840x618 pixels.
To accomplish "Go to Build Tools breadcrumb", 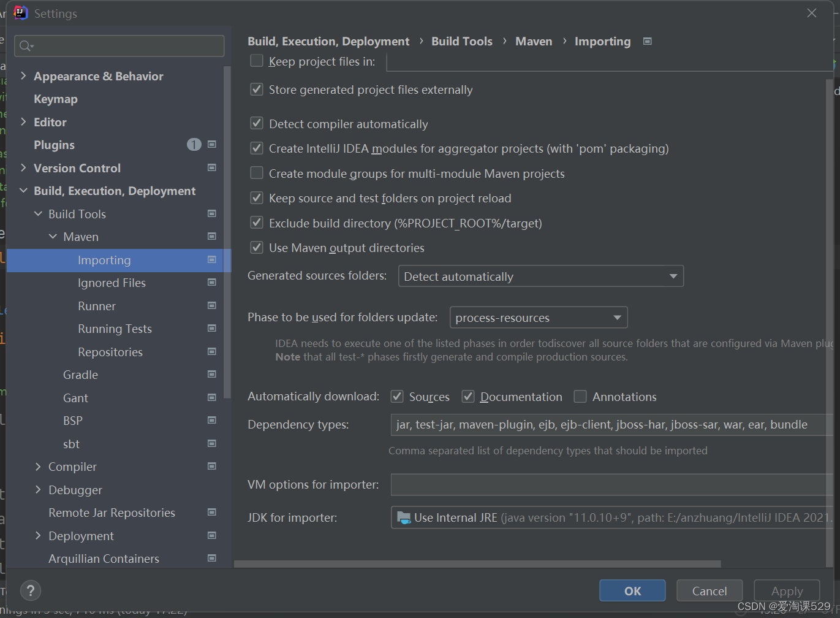I will pos(462,41).
